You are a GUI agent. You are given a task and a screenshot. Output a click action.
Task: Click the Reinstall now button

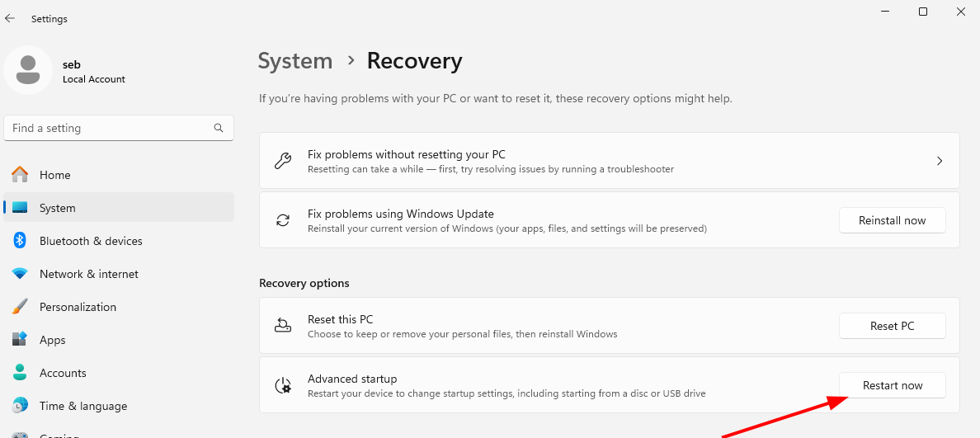[892, 220]
